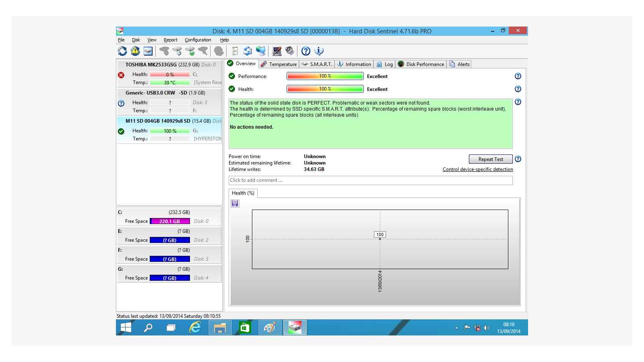Screen dimensions: 644x362
Task: Open the taskbar search magnifier
Action: point(148,328)
